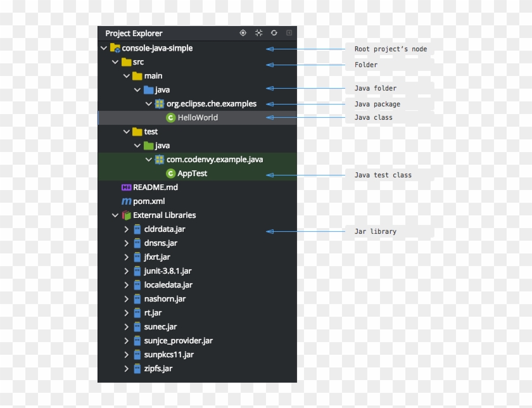532x408 pixels.
Task: Collapse the main folder chevron
Action: tap(126, 76)
